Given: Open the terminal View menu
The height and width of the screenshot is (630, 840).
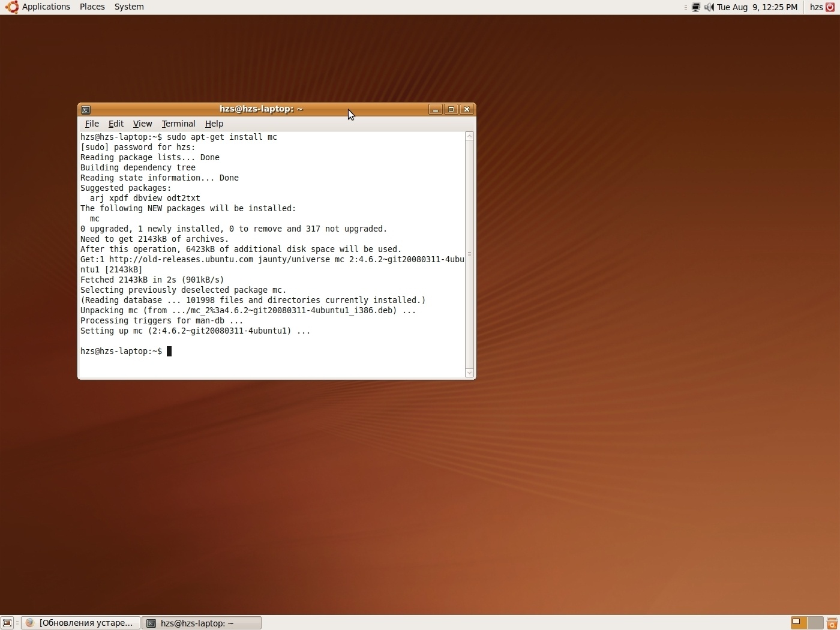Looking at the screenshot, I should coord(142,124).
